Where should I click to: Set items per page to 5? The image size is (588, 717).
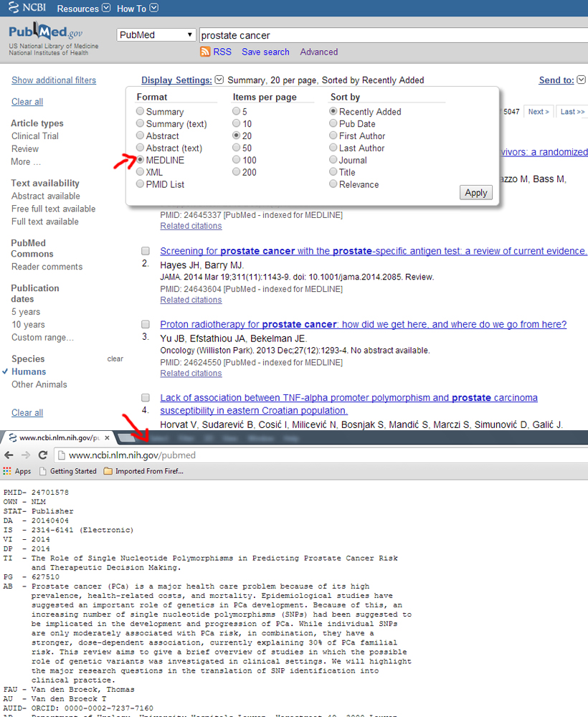[237, 111]
